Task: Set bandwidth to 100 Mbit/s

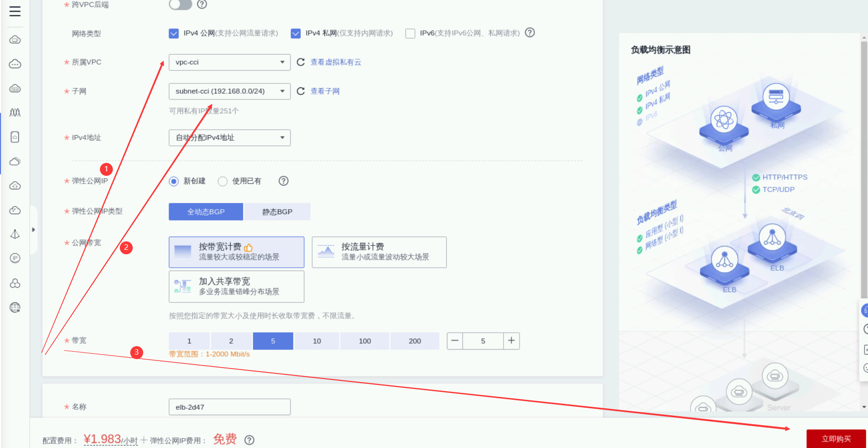Action: pyautogui.click(x=365, y=341)
